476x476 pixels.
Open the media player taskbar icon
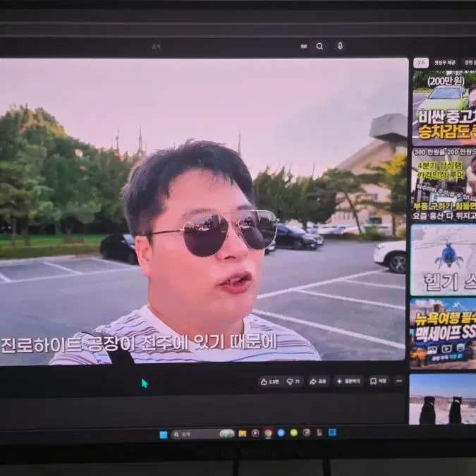(255, 433)
